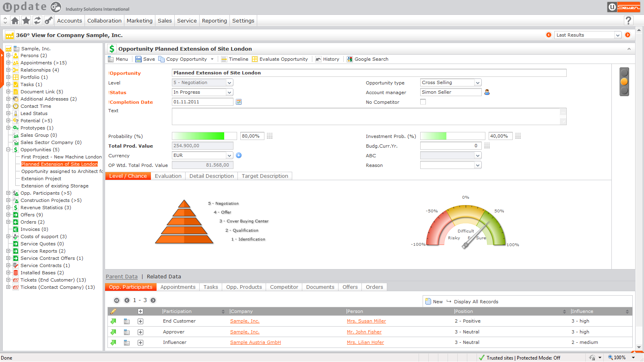Screen dimensions: 644x362
Task: Click the orange pyramid level chart
Action: point(184,222)
